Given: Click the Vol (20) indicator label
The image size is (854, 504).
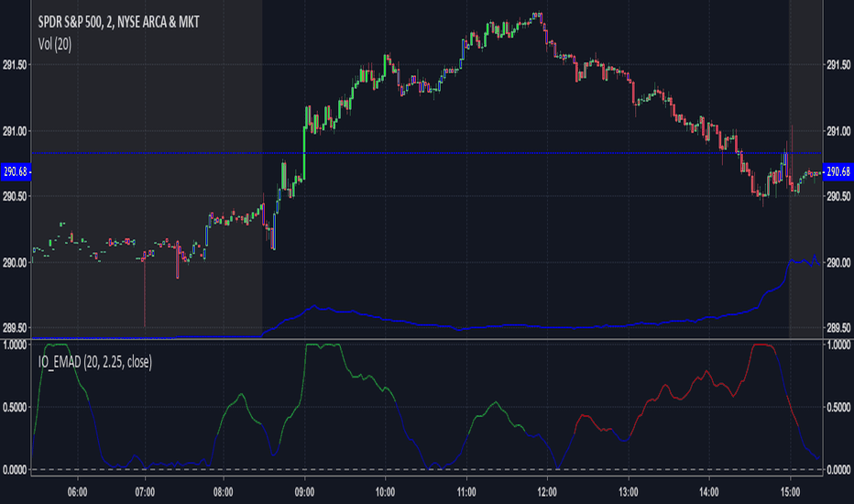Looking at the screenshot, I should coord(54,44).
